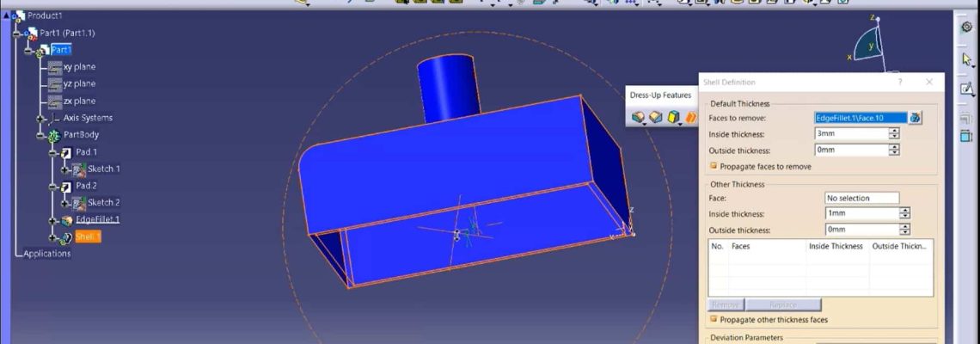Click the Sketch.2 icon in tree
Viewport: 980px width, 344px height.
[79, 203]
